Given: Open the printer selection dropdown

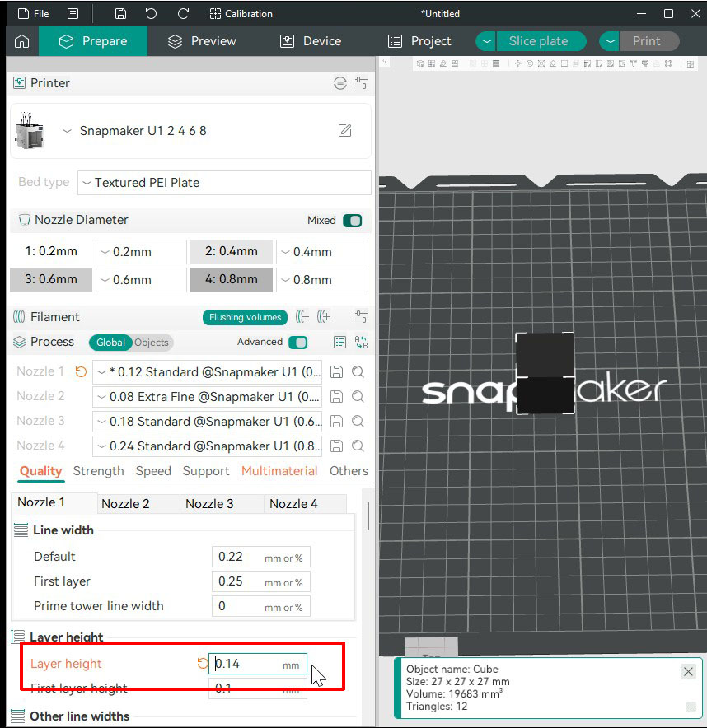Looking at the screenshot, I should point(67,130).
